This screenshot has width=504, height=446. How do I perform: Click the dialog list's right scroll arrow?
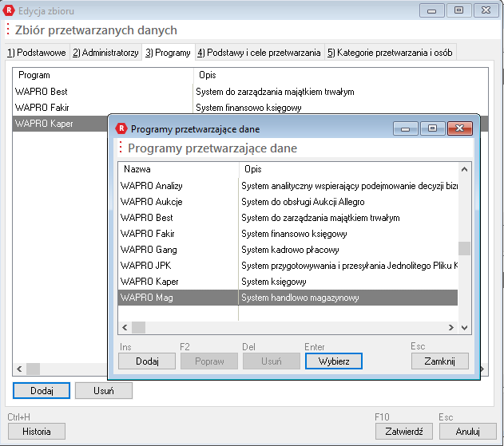pyautogui.click(x=451, y=327)
